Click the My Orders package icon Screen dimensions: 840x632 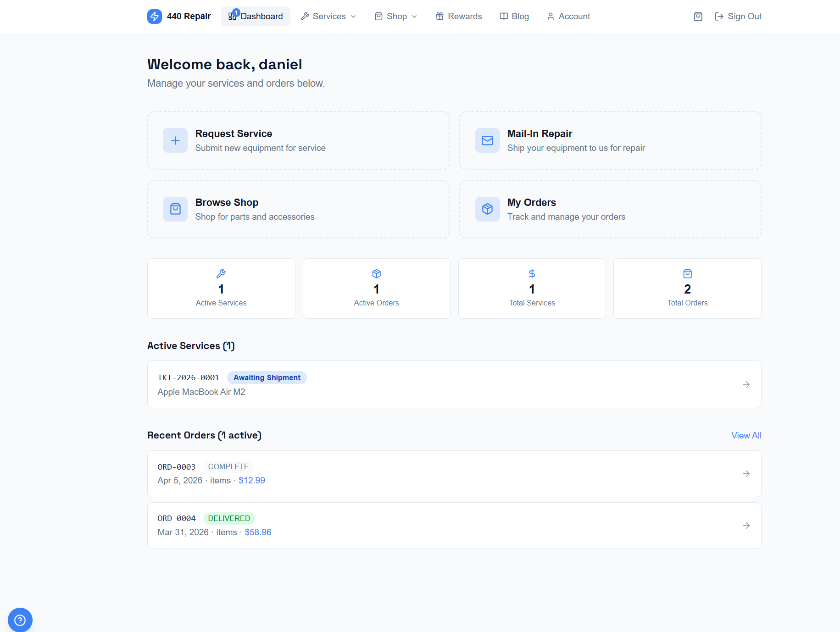point(487,209)
